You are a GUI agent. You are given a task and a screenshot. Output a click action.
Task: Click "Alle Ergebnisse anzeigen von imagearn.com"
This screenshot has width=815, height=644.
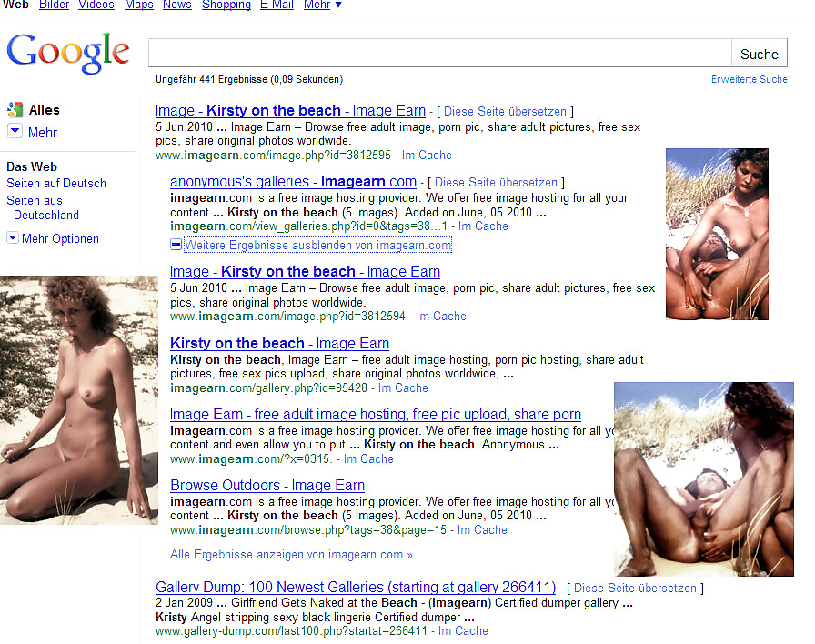[291, 555]
